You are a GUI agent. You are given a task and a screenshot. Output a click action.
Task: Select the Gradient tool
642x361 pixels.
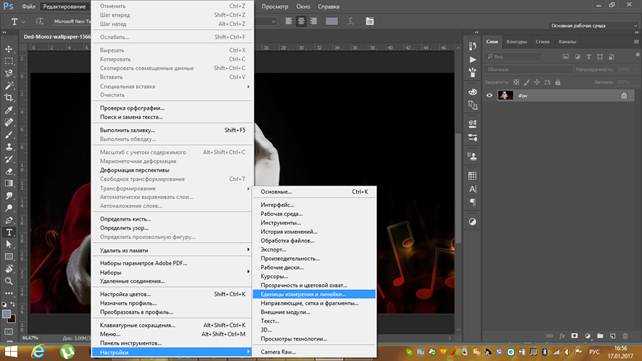(x=9, y=184)
